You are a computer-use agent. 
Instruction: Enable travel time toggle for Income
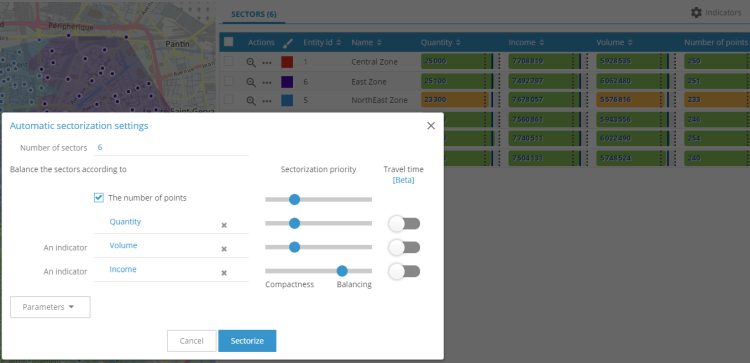coord(404,271)
